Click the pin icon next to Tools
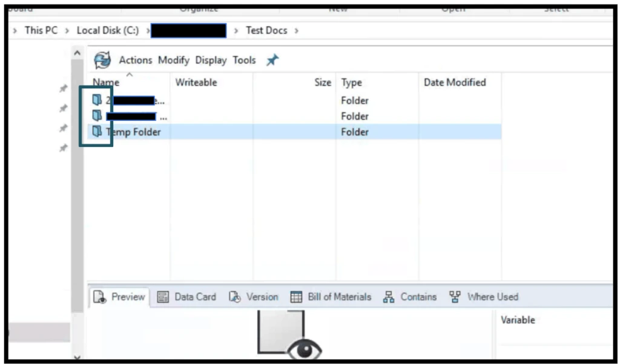Image resolution: width=620 pixels, height=364 pixels. (272, 60)
